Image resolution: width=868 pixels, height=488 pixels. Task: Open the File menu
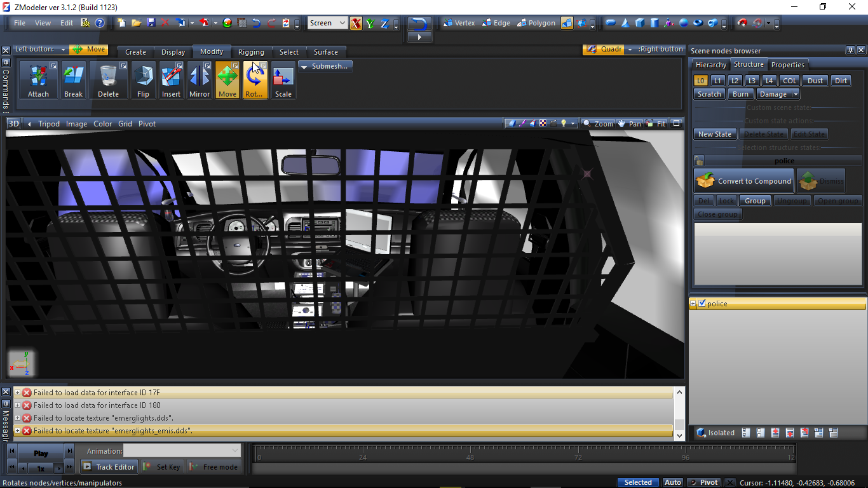pos(20,23)
